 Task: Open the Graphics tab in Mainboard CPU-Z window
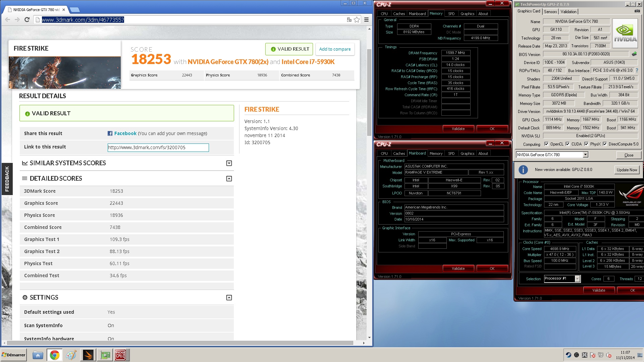[467, 154]
